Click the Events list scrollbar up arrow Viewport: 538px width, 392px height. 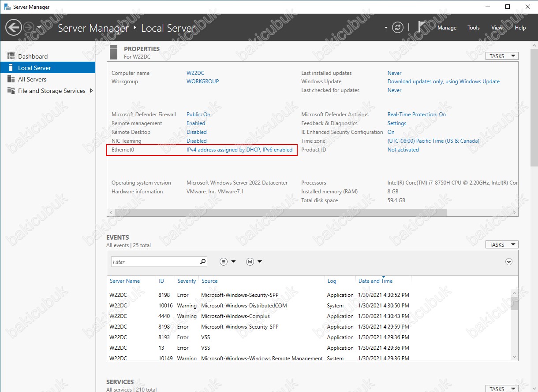pyautogui.click(x=515, y=292)
